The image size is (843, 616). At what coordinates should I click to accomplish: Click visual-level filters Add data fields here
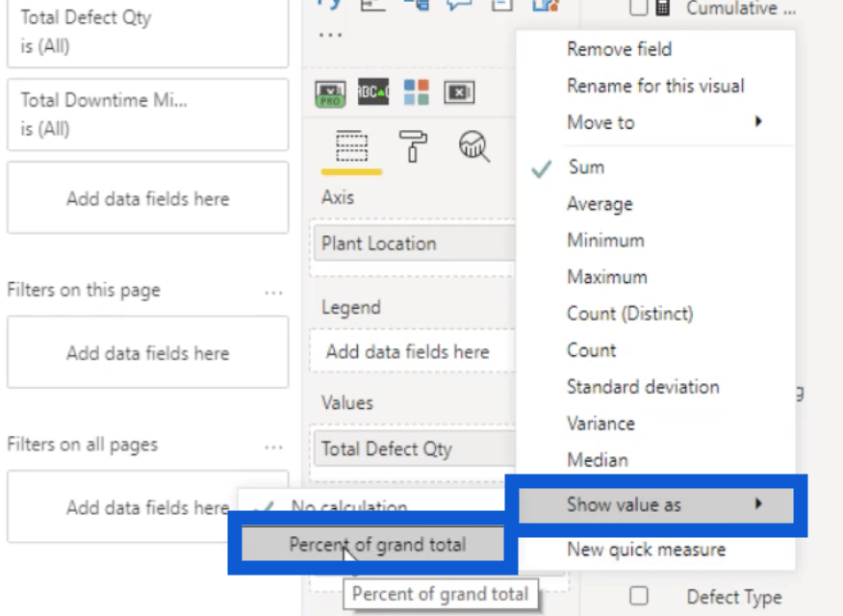[148, 198]
